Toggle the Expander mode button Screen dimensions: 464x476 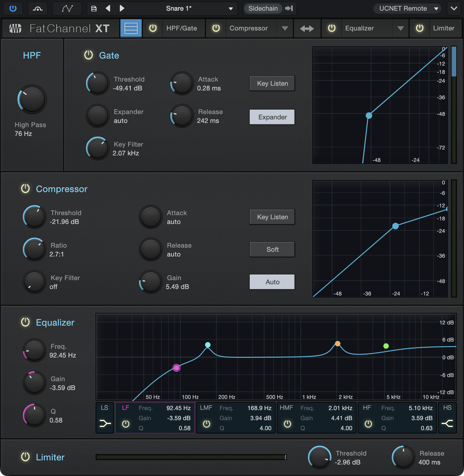pyautogui.click(x=272, y=117)
